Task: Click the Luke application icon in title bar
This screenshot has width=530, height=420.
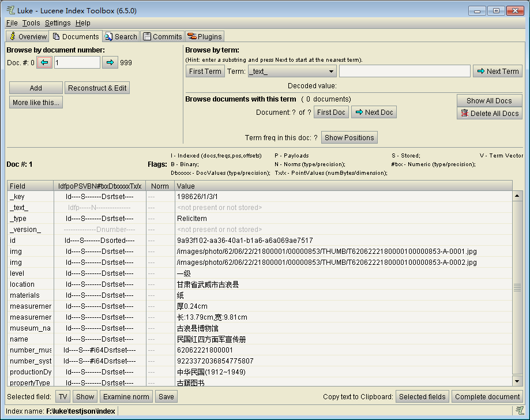Action: click(11, 10)
